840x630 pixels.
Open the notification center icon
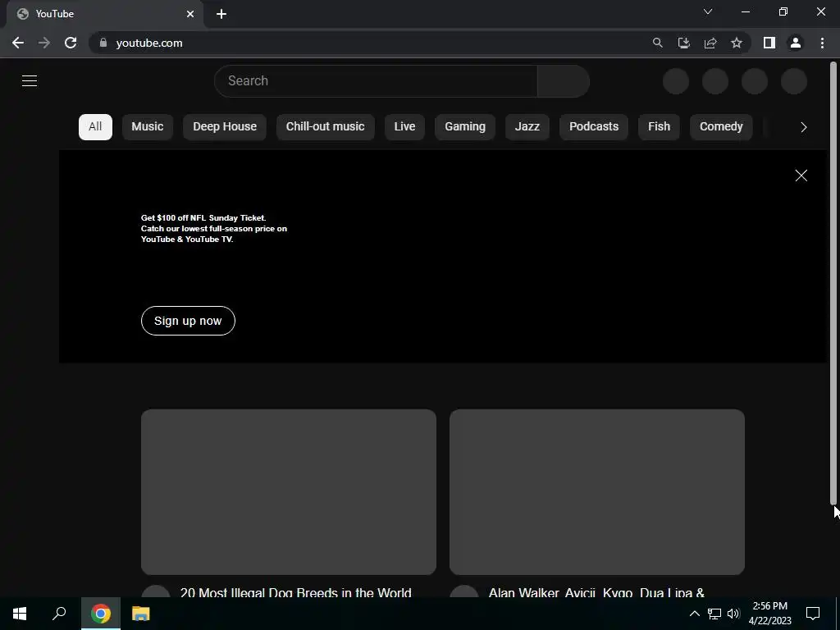click(813, 614)
